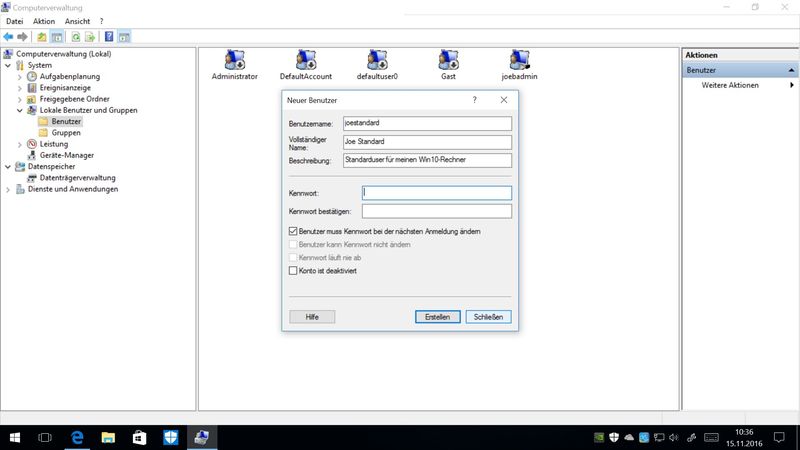Click the Beschreibung text field
800x450 pixels.
pyautogui.click(x=428, y=160)
